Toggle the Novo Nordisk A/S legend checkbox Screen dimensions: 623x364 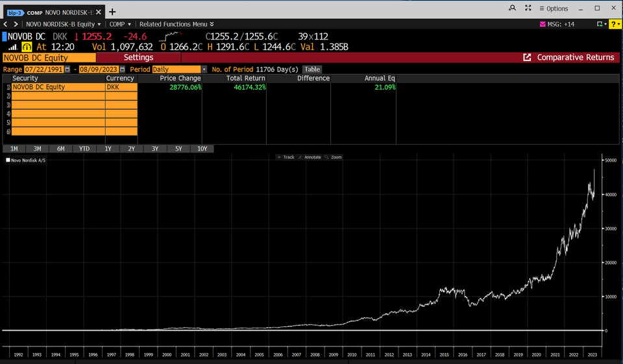click(x=8, y=160)
